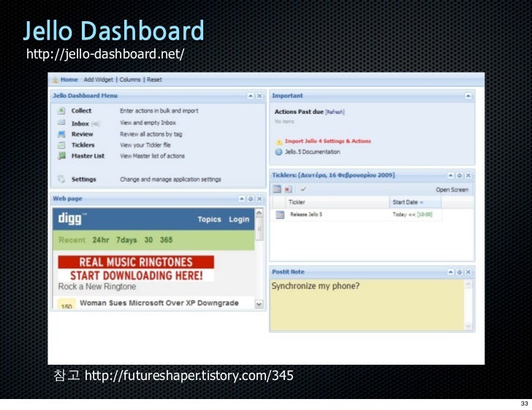532x410 pixels.
Task: Select the 24hr tab on digg
Action: (101, 240)
